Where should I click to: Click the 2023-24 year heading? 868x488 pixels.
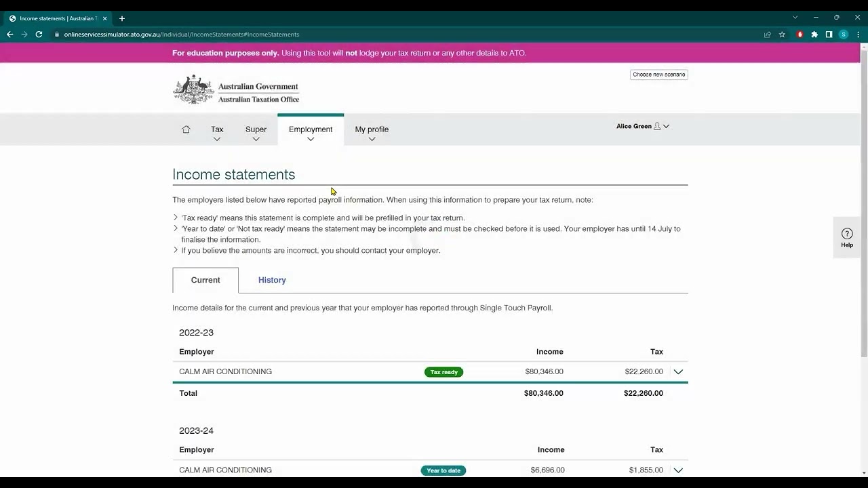point(196,431)
